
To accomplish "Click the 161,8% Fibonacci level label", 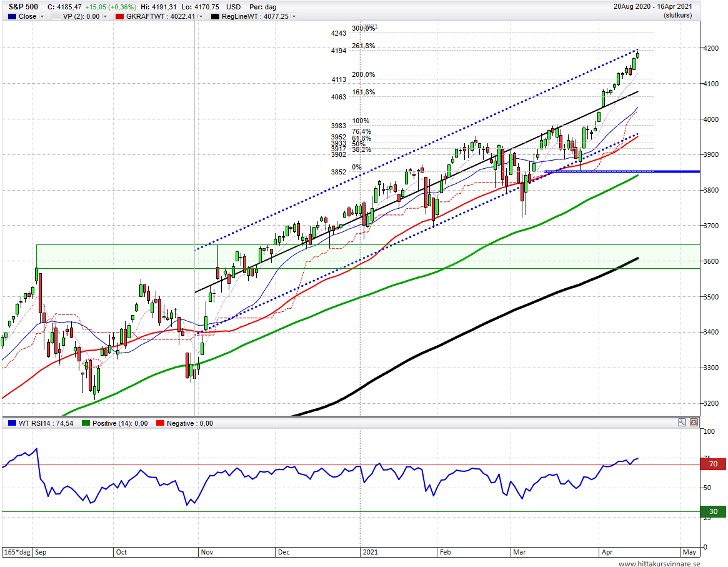I will pyautogui.click(x=364, y=92).
